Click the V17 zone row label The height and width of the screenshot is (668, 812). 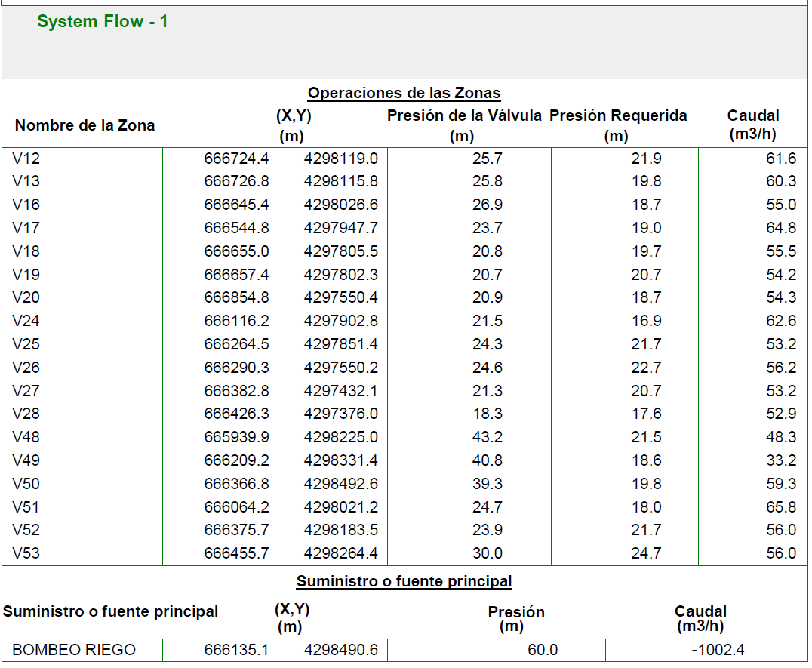[26, 228]
